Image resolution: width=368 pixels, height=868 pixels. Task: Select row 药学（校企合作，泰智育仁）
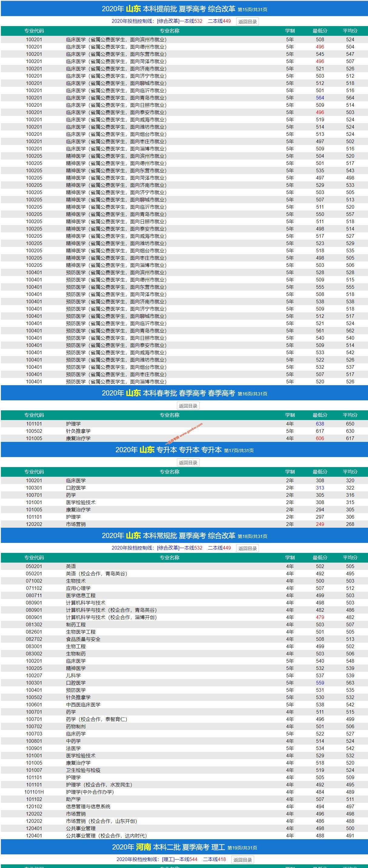click(184, 719)
